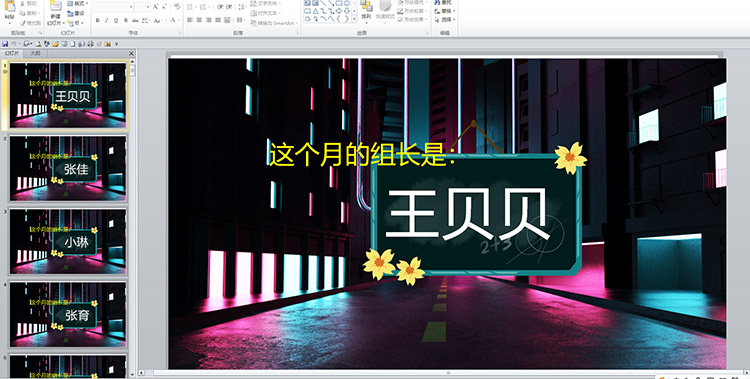
Task: Select the triangle shape in shapes gallery
Action: pyautogui.click(x=316, y=11)
